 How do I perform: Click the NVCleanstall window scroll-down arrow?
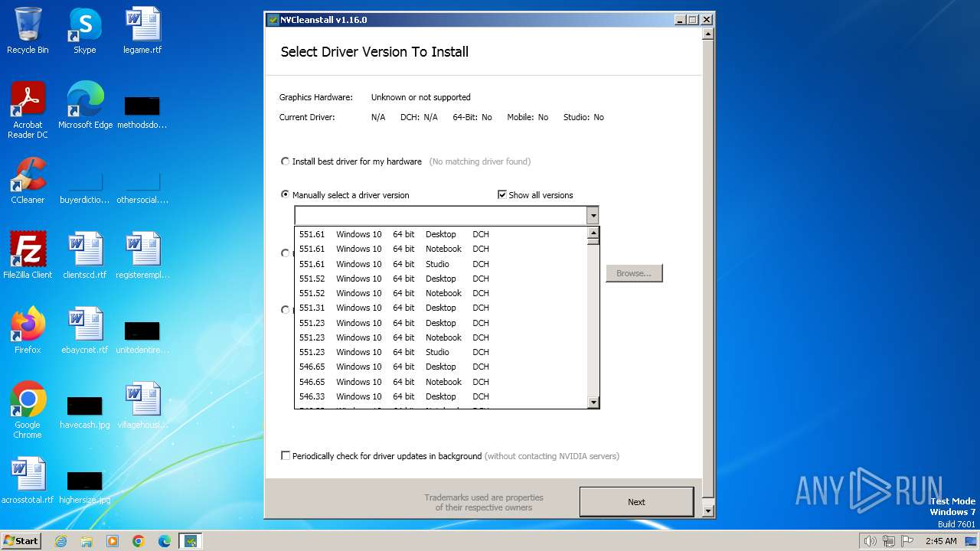point(707,511)
